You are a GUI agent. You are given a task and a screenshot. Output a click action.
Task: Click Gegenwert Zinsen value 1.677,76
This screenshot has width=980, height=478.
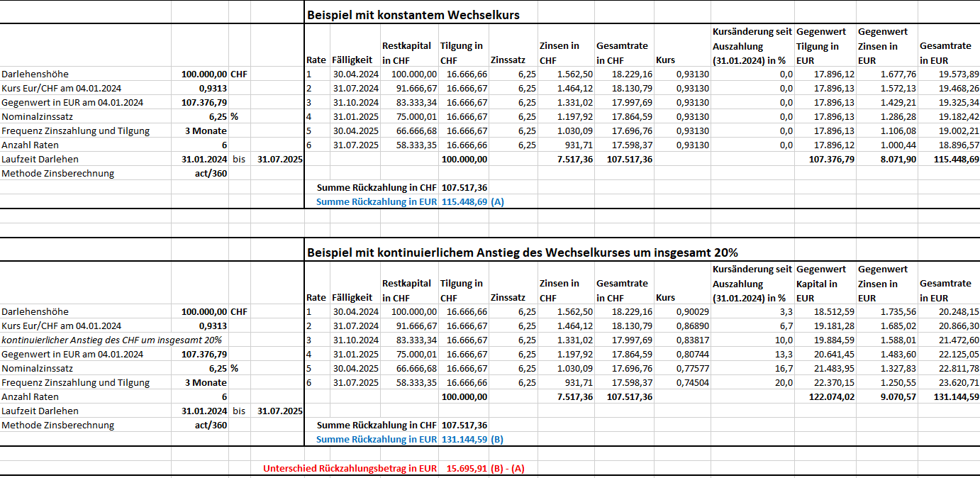[x=897, y=74]
